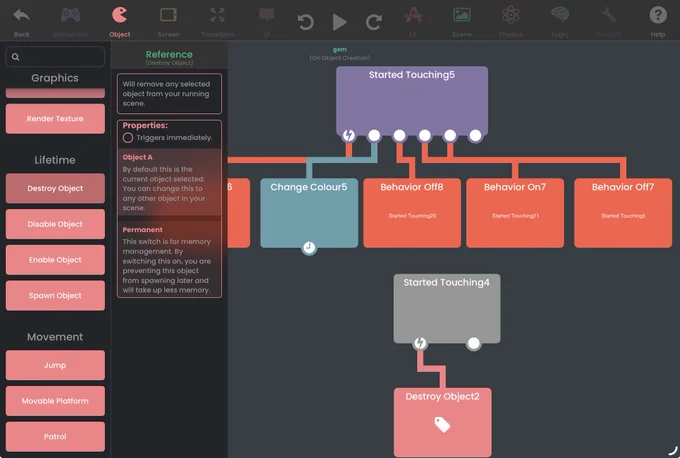Add a Spawn Object behavior
The width and height of the screenshot is (680, 458).
55,295
